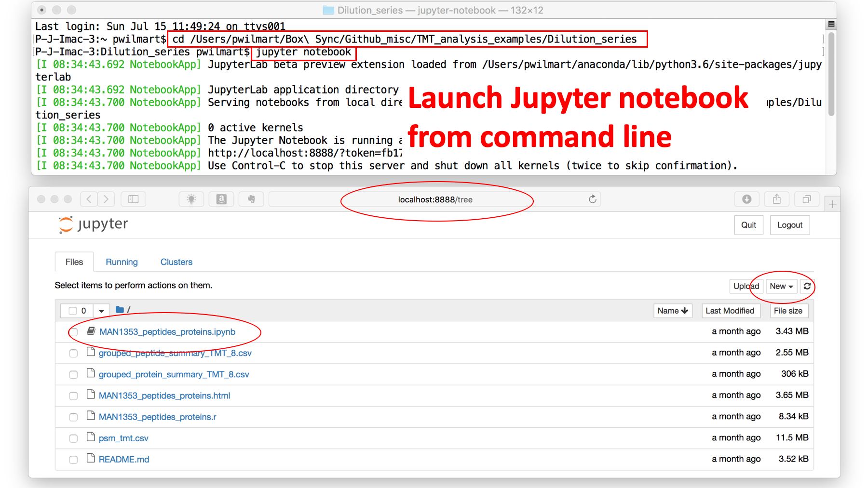Reload the page with the refresh icon
Viewport: 868px width, 488px height.
click(593, 199)
